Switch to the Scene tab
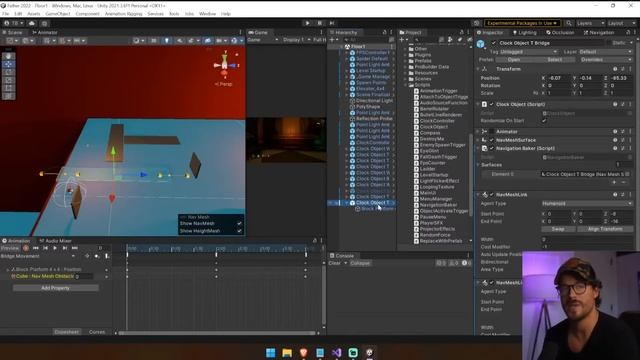This screenshot has height=360, width=640. pyautogui.click(x=13, y=32)
